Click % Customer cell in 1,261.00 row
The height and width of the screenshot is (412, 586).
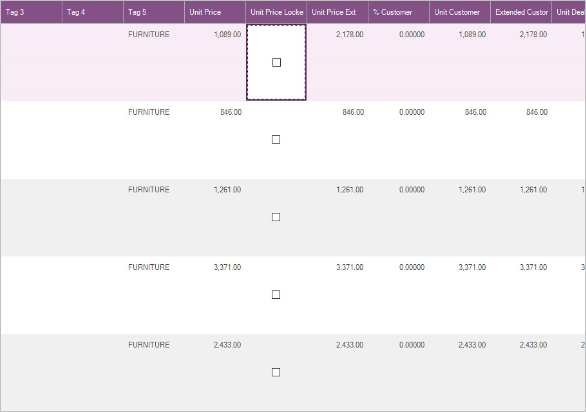click(x=399, y=218)
